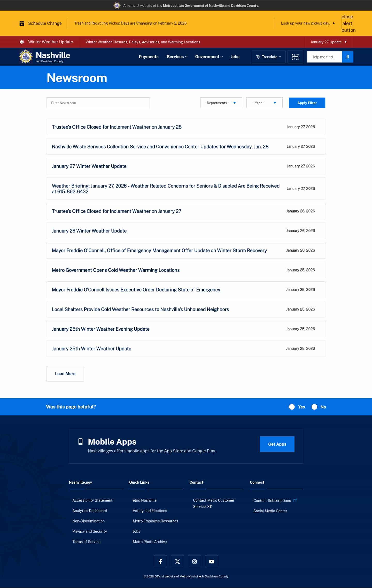
Task: Open the Departments filter dropdown
Action: click(x=221, y=103)
